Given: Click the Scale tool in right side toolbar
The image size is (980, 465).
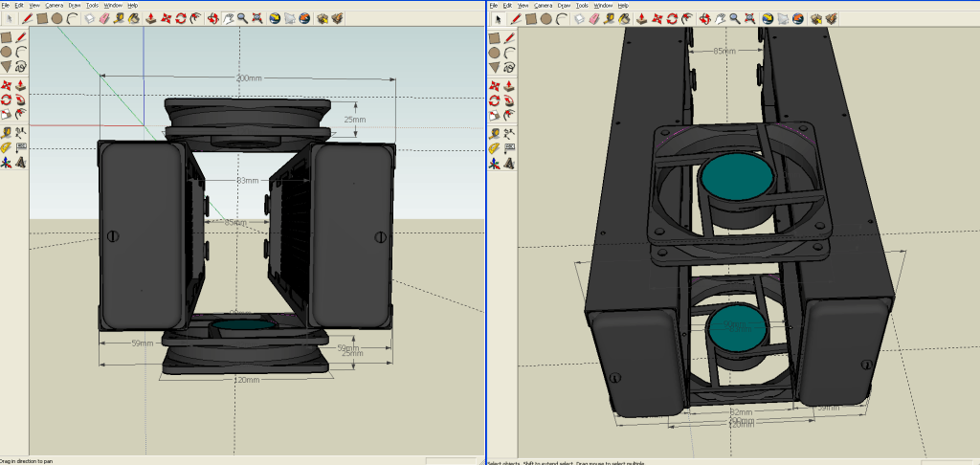Looking at the screenshot, I should [x=494, y=115].
